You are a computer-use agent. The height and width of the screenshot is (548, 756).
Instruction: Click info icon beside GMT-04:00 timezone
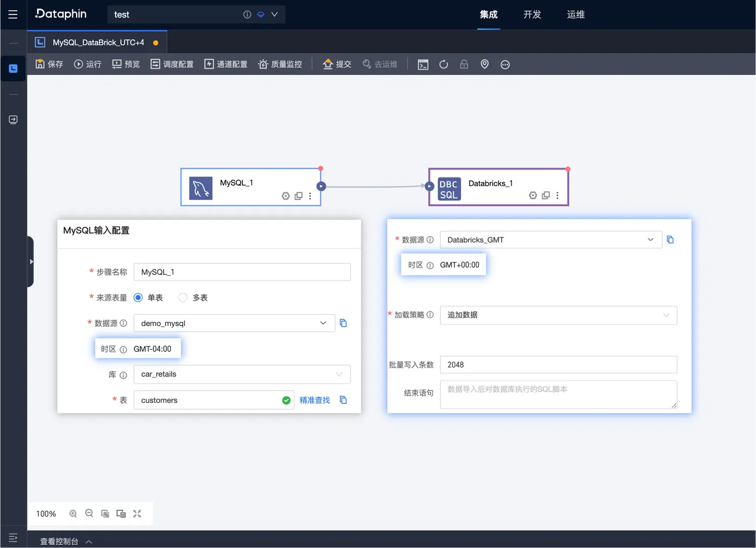[123, 349]
